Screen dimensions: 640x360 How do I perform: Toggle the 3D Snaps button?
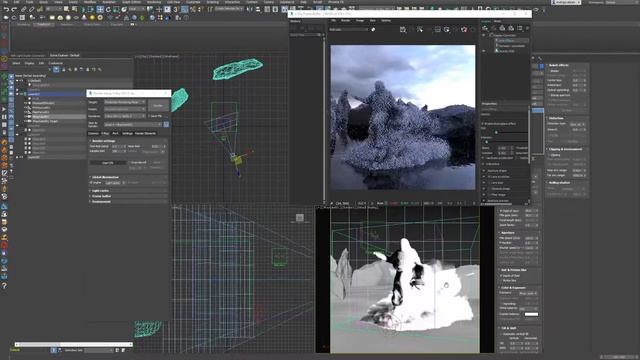tap(176, 9)
